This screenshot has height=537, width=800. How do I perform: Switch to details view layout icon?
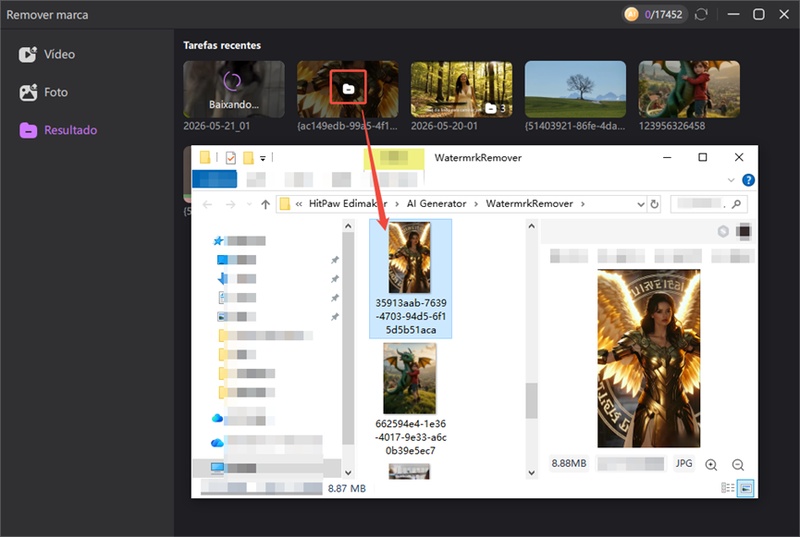[728, 488]
